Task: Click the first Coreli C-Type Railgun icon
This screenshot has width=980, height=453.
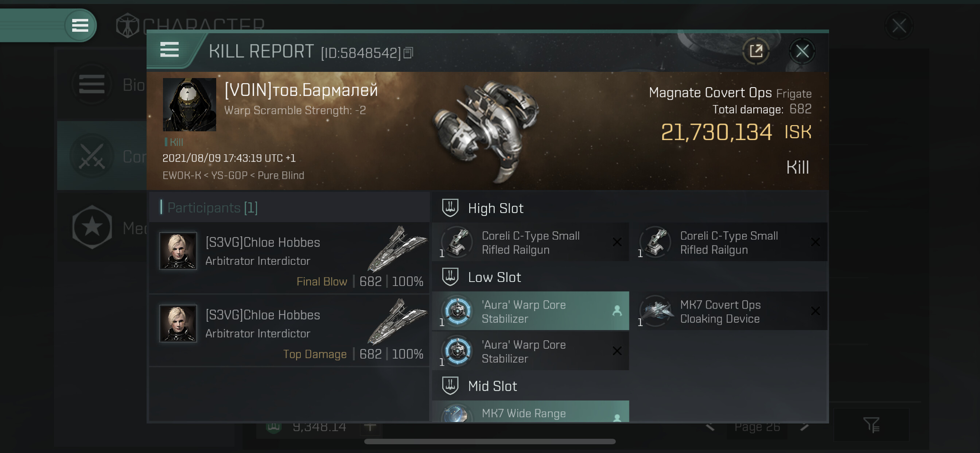Action: point(458,242)
